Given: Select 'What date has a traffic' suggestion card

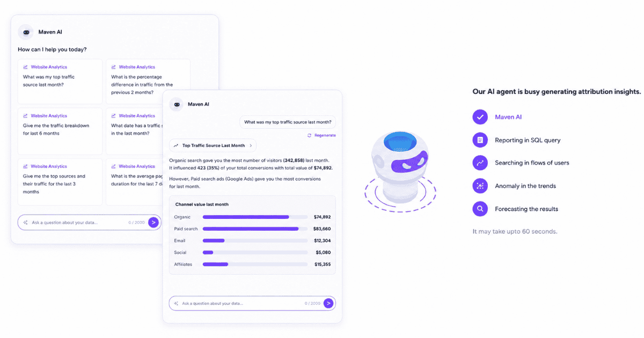Looking at the screenshot, I should click(134, 131).
